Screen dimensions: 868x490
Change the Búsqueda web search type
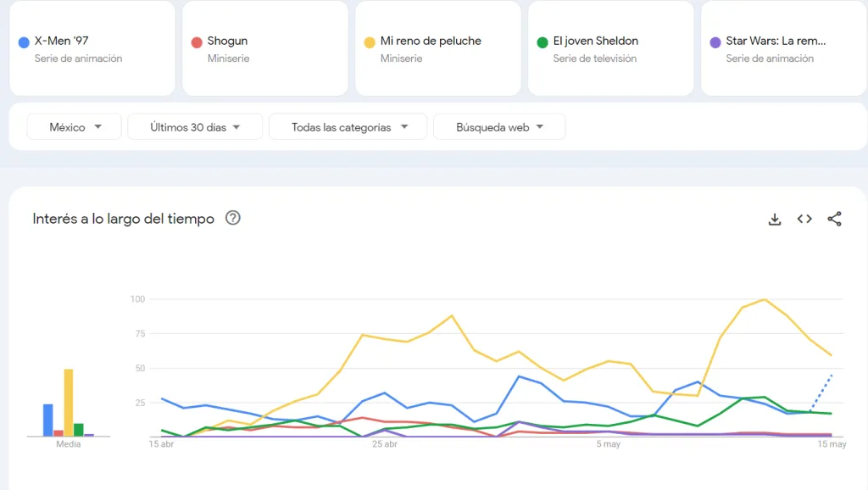(498, 127)
